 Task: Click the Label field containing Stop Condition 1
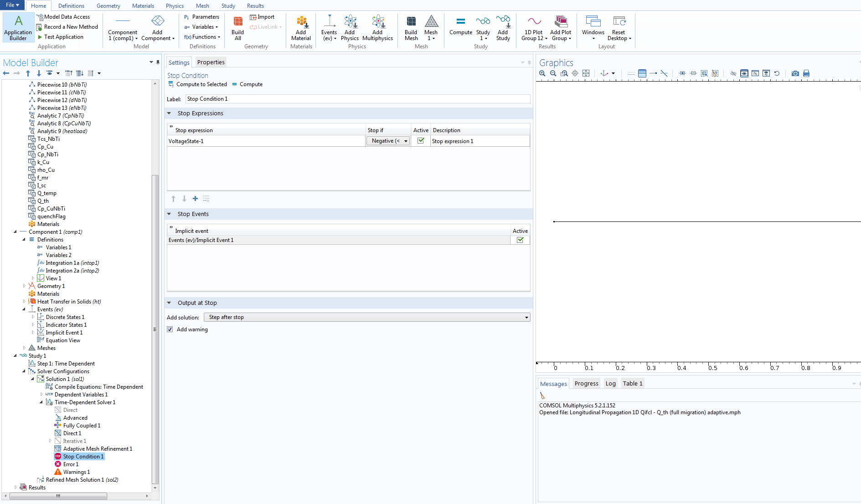tap(357, 99)
